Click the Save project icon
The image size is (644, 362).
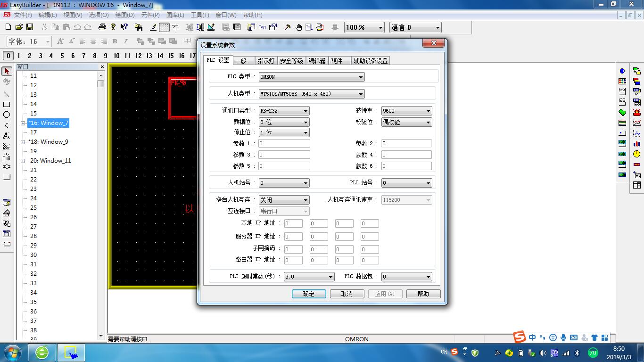coord(30,27)
